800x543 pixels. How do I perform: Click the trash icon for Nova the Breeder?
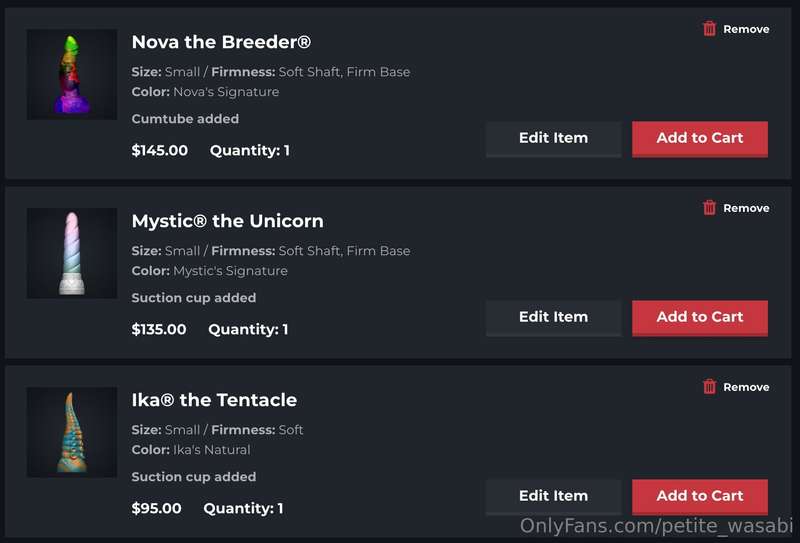click(x=709, y=29)
